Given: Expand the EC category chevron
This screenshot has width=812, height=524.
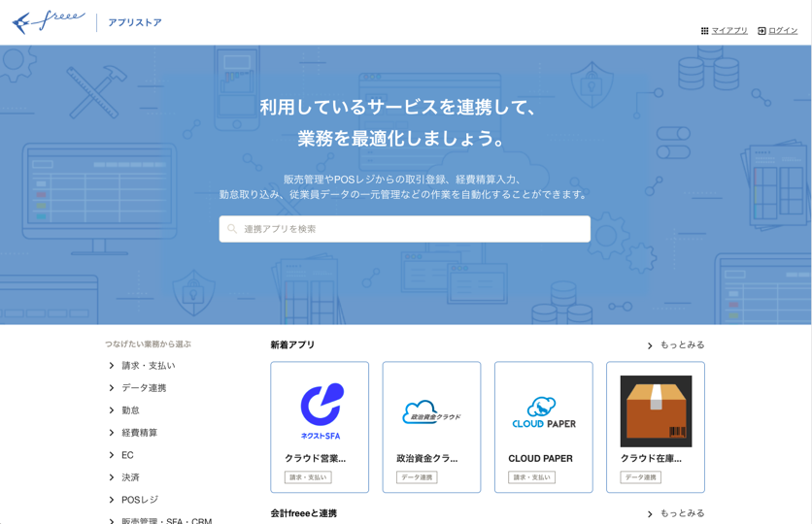Looking at the screenshot, I should click(112, 455).
